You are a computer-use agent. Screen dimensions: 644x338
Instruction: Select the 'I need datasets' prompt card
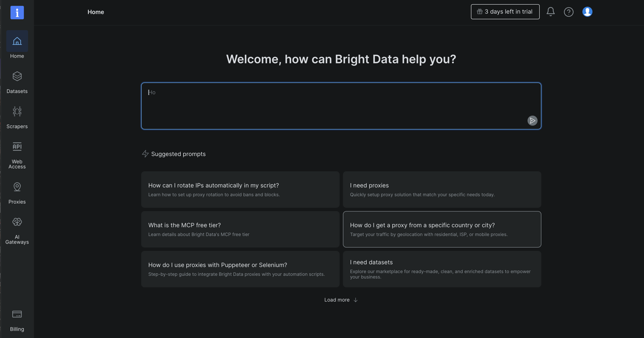point(442,269)
